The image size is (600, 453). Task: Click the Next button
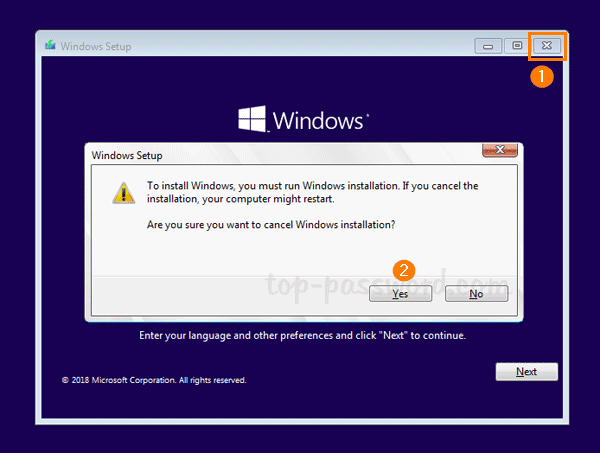tap(526, 372)
